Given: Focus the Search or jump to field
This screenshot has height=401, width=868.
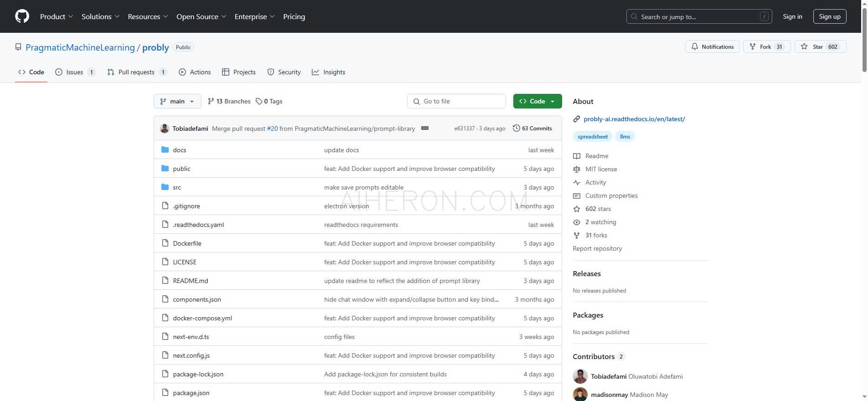Looking at the screenshot, I should pos(699,17).
